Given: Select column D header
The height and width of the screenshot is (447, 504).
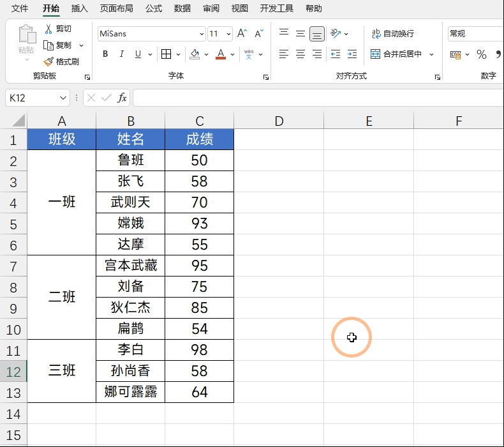Looking at the screenshot, I should [279, 121].
